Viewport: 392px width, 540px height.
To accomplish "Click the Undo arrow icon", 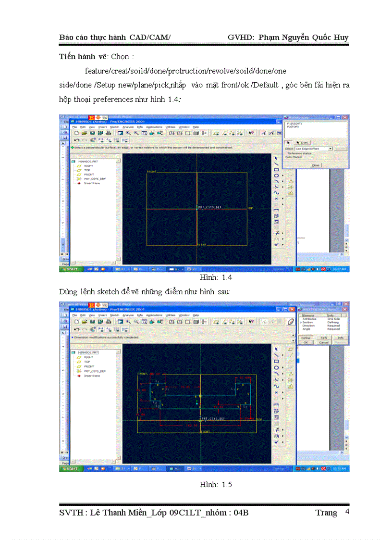I will coord(77,140).
